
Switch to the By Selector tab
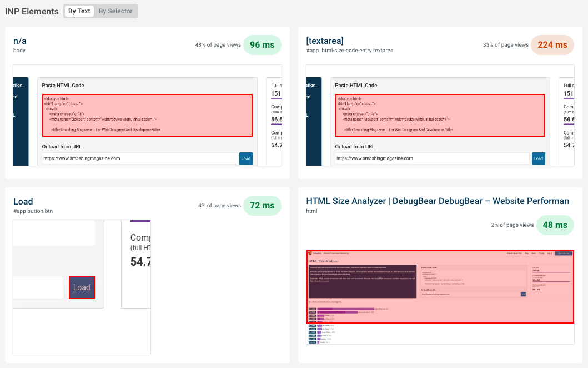coord(115,11)
